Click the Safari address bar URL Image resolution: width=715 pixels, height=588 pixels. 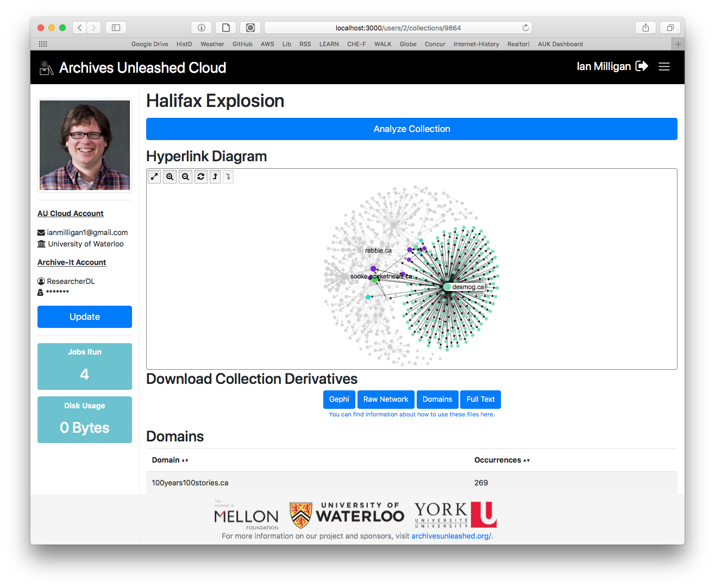pyautogui.click(x=398, y=28)
